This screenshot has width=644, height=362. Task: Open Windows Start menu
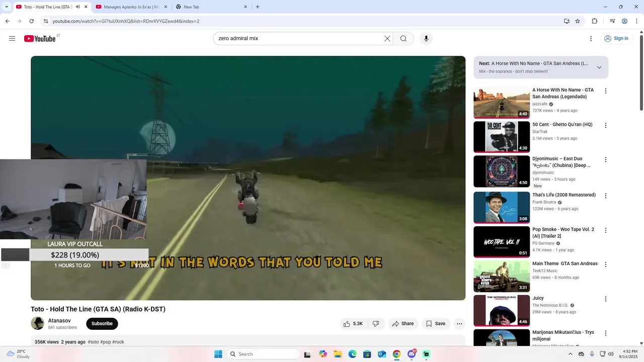click(x=218, y=354)
